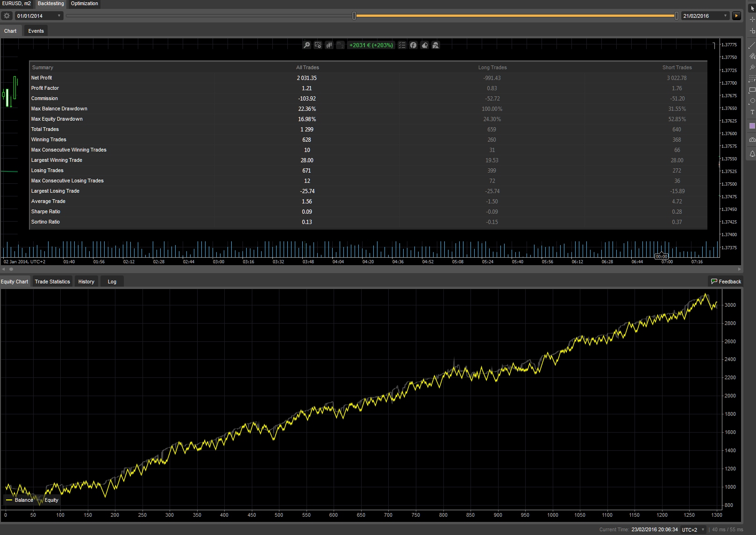Open the indicators f icon
Screen dimensions: 756x535
click(x=413, y=45)
